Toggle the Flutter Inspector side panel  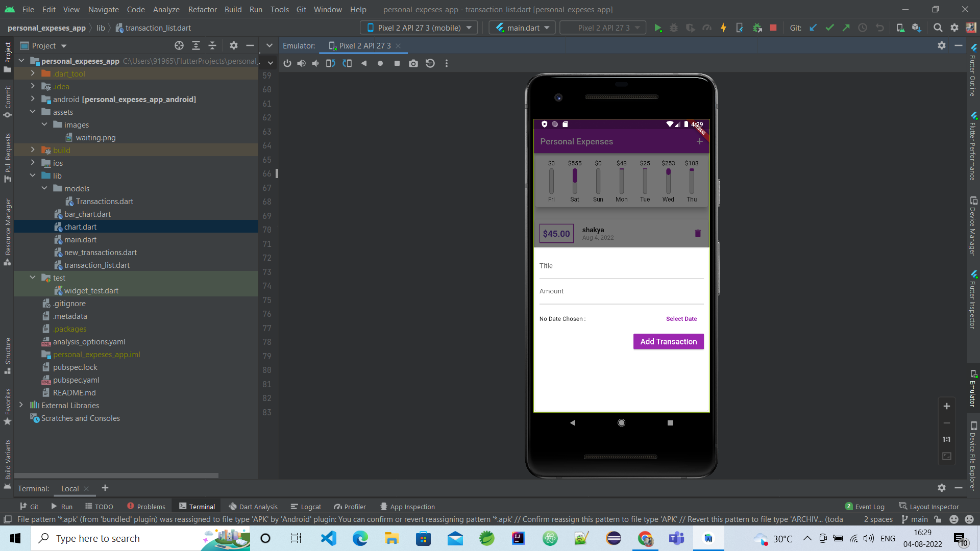[x=973, y=299]
